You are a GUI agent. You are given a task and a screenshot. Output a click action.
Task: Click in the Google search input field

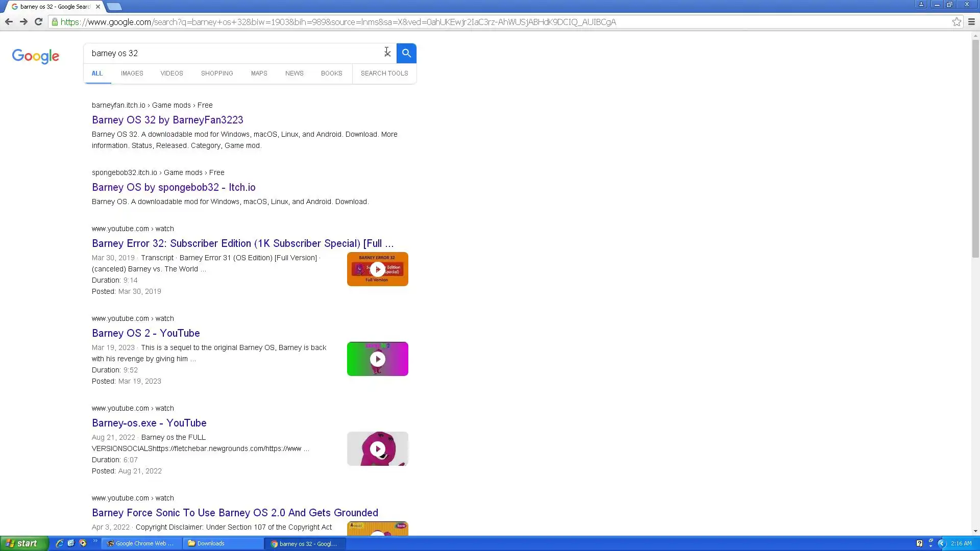click(230, 53)
